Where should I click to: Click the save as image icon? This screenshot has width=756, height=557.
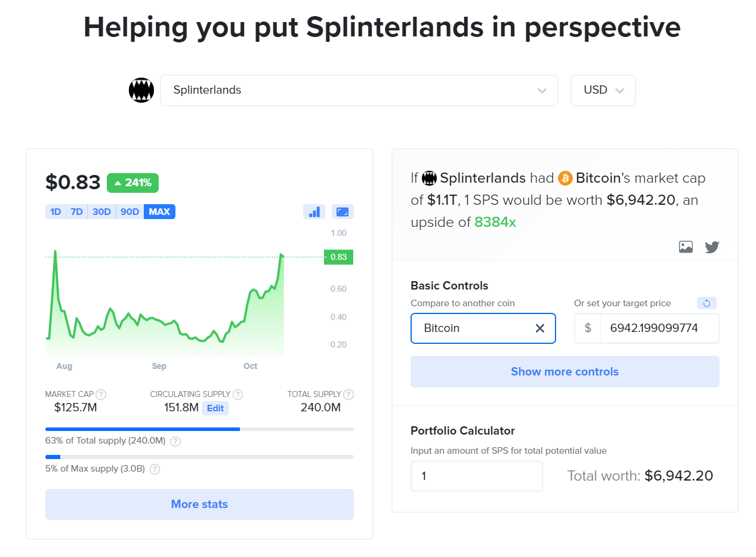pos(686,247)
